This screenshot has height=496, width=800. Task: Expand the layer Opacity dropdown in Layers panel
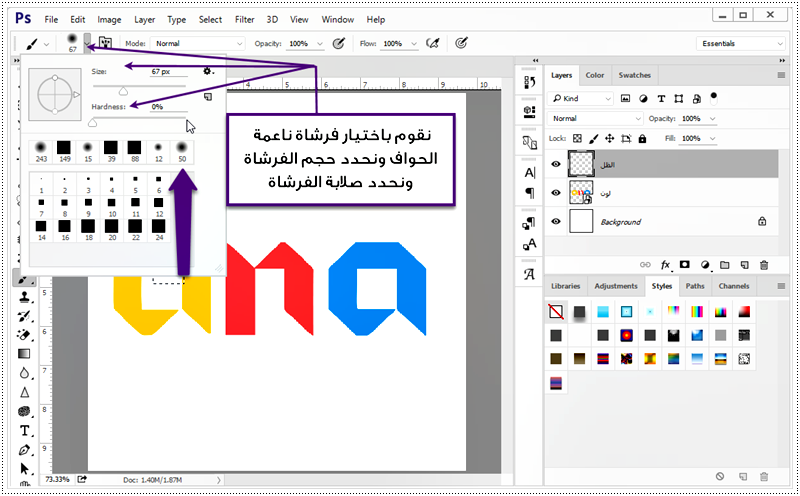pos(712,118)
